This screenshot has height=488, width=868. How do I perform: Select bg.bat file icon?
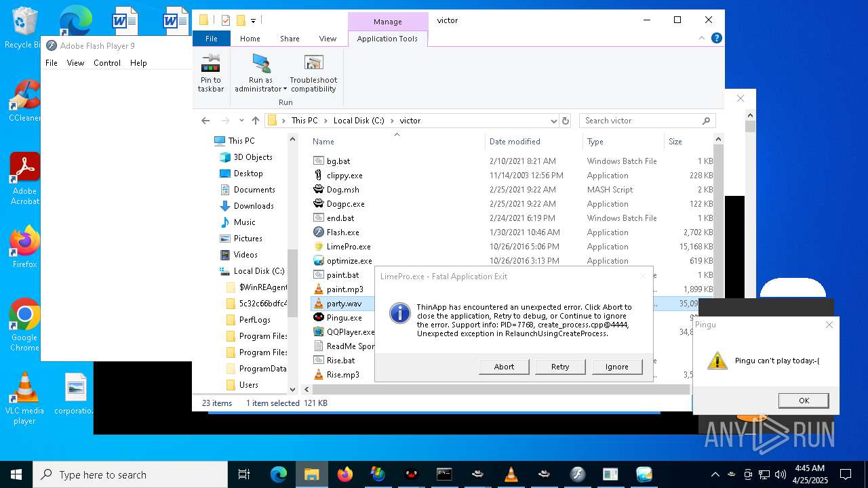point(319,161)
